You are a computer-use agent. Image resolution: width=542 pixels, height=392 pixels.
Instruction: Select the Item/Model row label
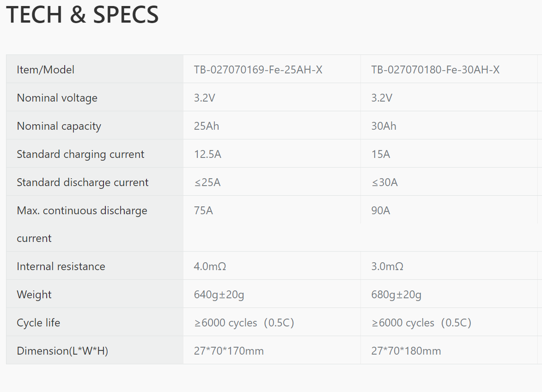45,70
